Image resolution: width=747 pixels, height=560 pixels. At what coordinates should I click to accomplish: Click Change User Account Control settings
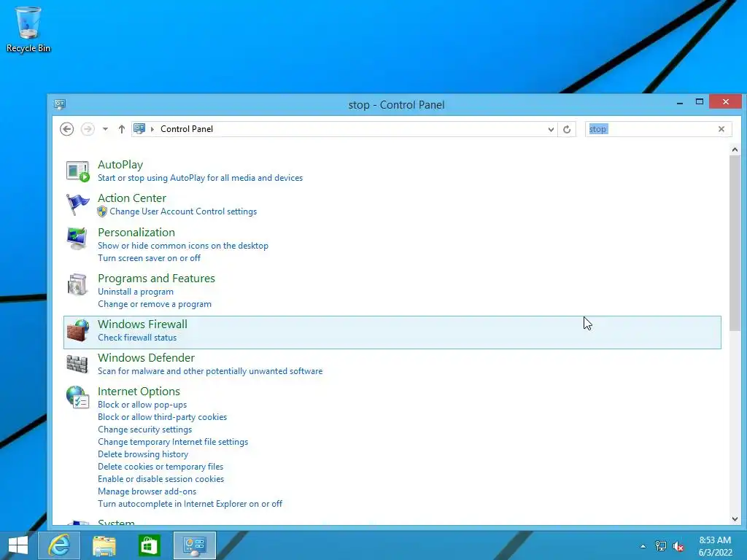click(183, 211)
